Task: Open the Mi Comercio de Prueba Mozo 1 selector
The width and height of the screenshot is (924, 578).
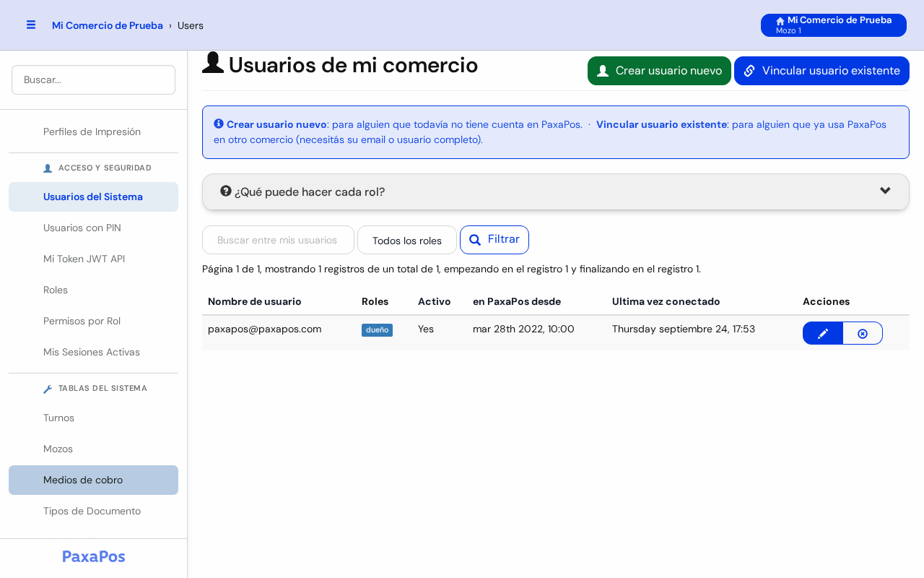Action: click(x=834, y=25)
